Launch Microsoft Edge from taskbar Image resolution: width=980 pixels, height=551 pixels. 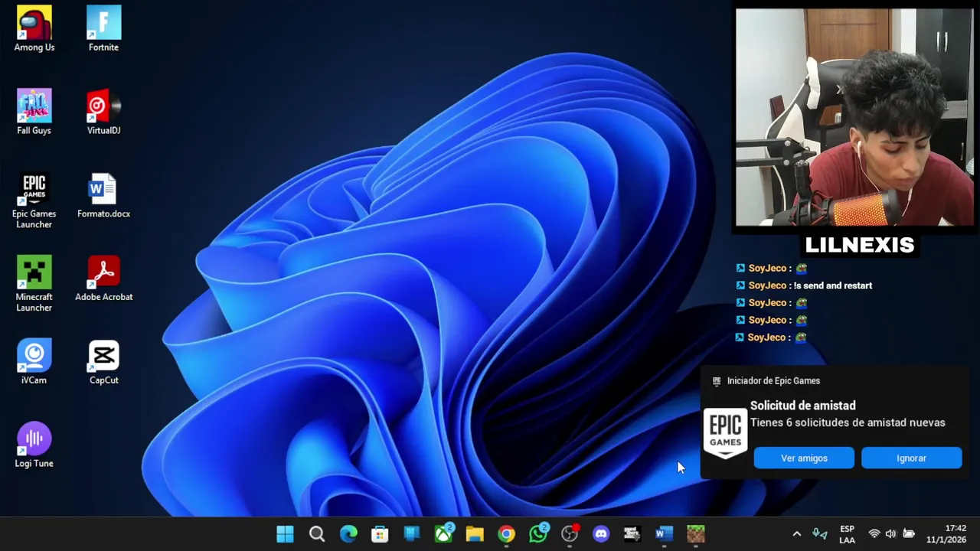coord(348,533)
